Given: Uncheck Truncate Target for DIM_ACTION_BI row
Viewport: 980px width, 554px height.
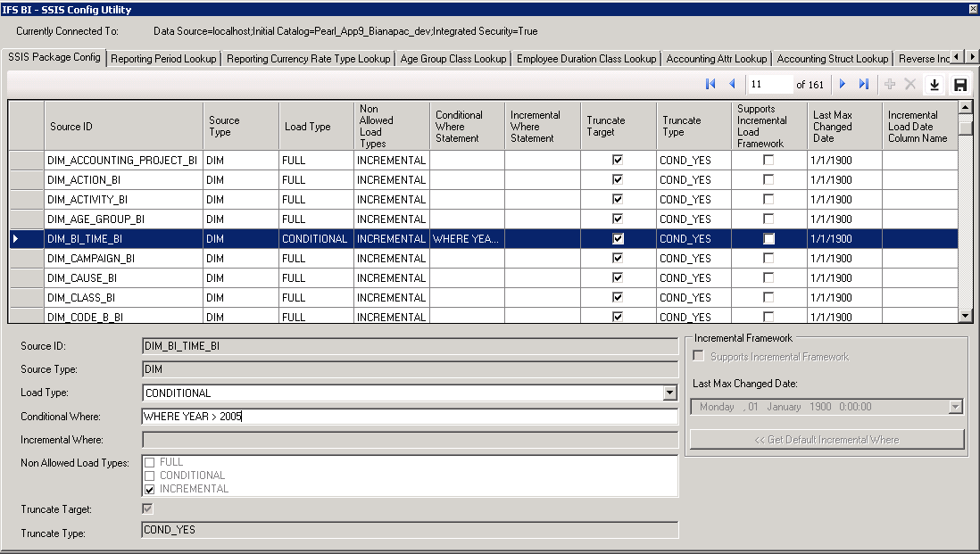Looking at the screenshot, I should (x=618, y=179).
